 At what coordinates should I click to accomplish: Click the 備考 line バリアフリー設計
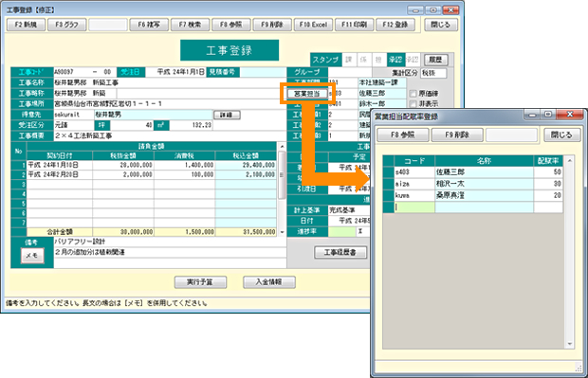170,242
